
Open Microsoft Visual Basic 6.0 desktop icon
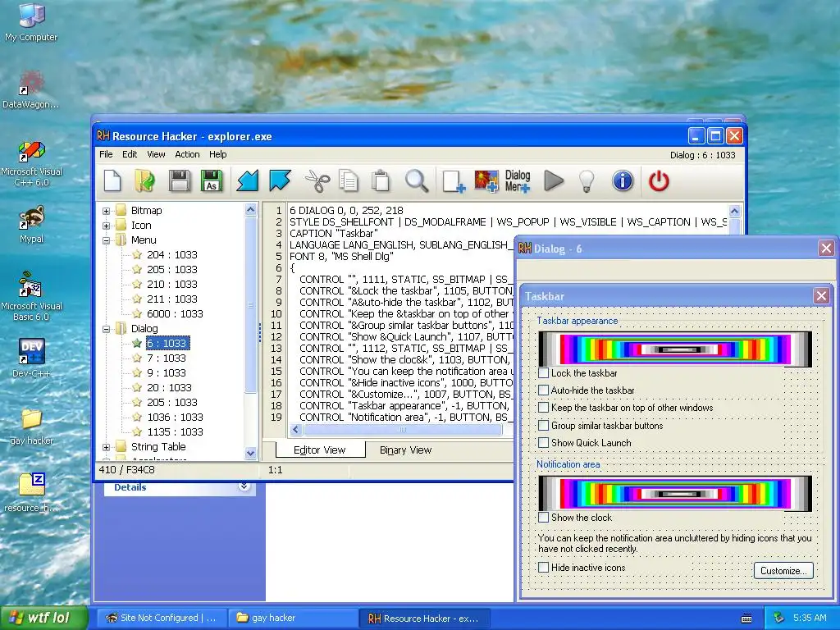coord(31,296)
